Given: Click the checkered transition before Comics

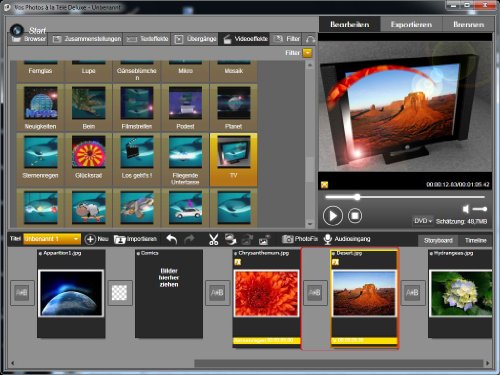Looking at the screenshot, I should tap(119, 293).
